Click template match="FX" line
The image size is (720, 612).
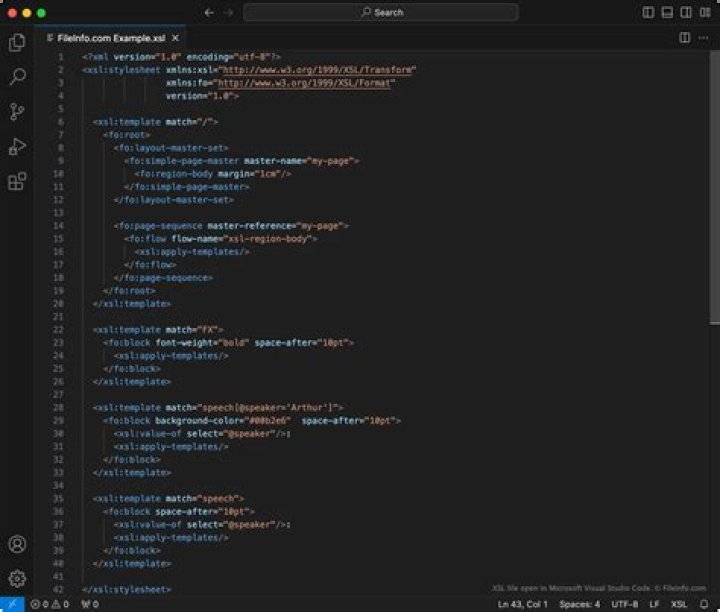click(158, 330)
